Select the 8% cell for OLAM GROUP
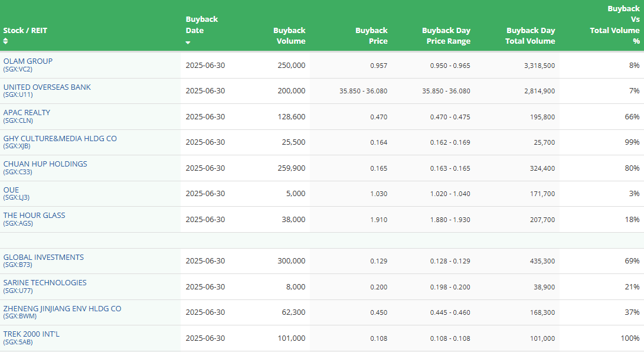This screenshot has height=352, width=644. (x=634, y=66)
